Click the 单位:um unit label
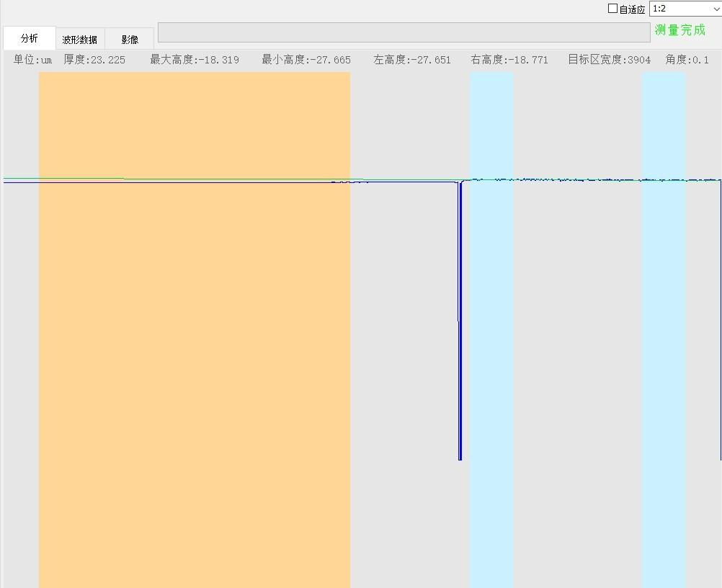Image resolution: width=722 pixels, height=588 pixels. (32, 60)
